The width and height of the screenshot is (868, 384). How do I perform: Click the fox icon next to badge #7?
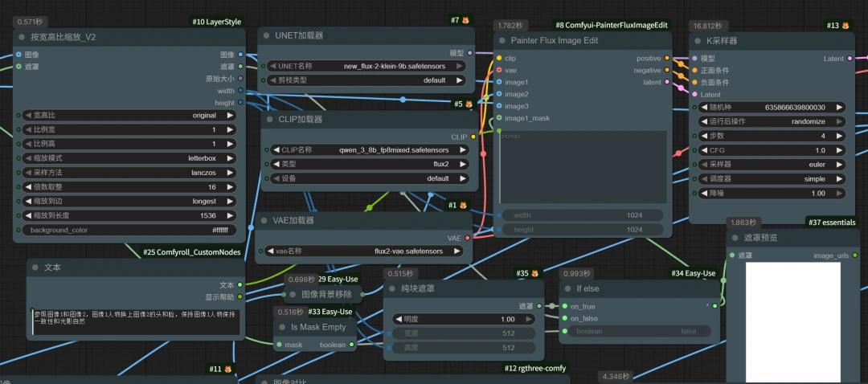click(465, 19)
